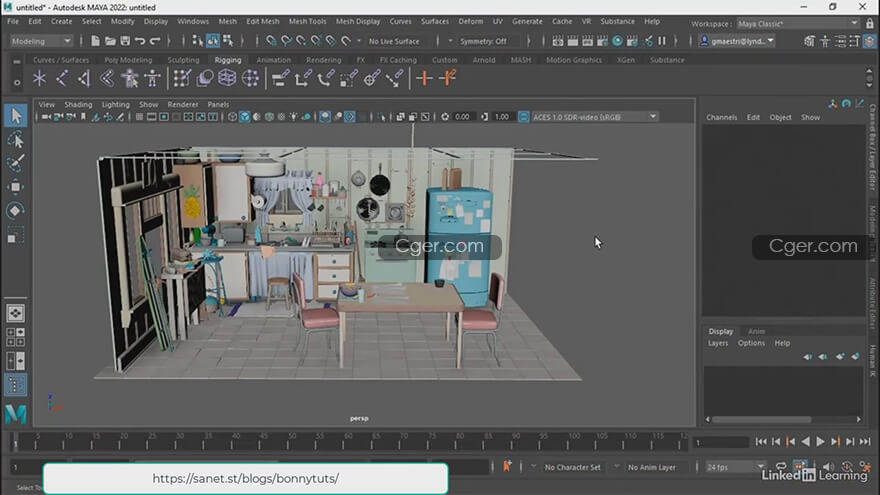Click the layer editor horizontal scrollbar
This screenshot has height=495, width=880.
tap(762, 419)
